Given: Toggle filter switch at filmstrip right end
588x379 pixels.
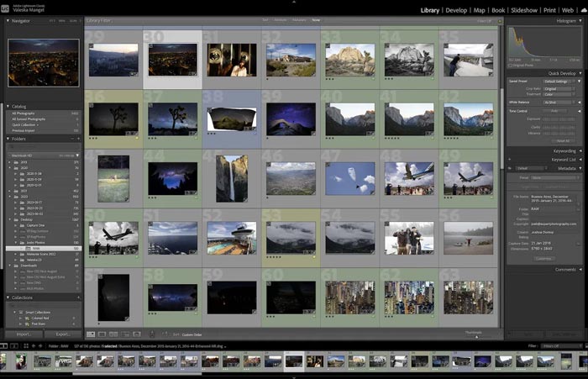Looking at the screenshot, I should pyautogui.click(x=585, y=345).
